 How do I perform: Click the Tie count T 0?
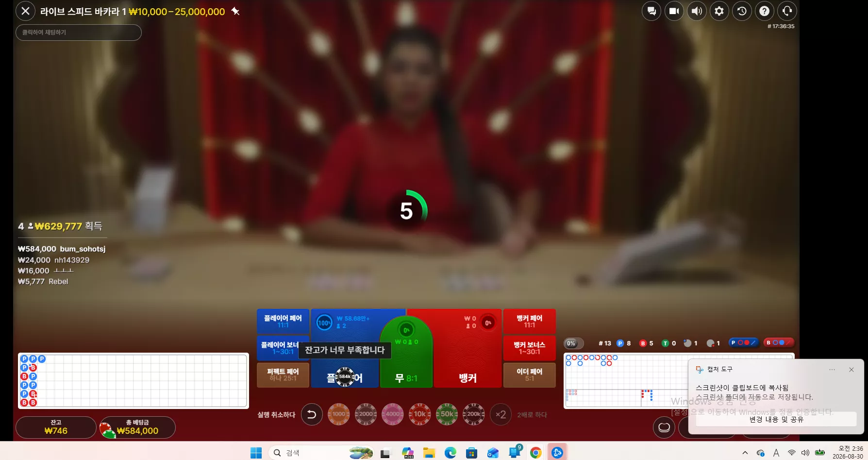click(669, 343)
